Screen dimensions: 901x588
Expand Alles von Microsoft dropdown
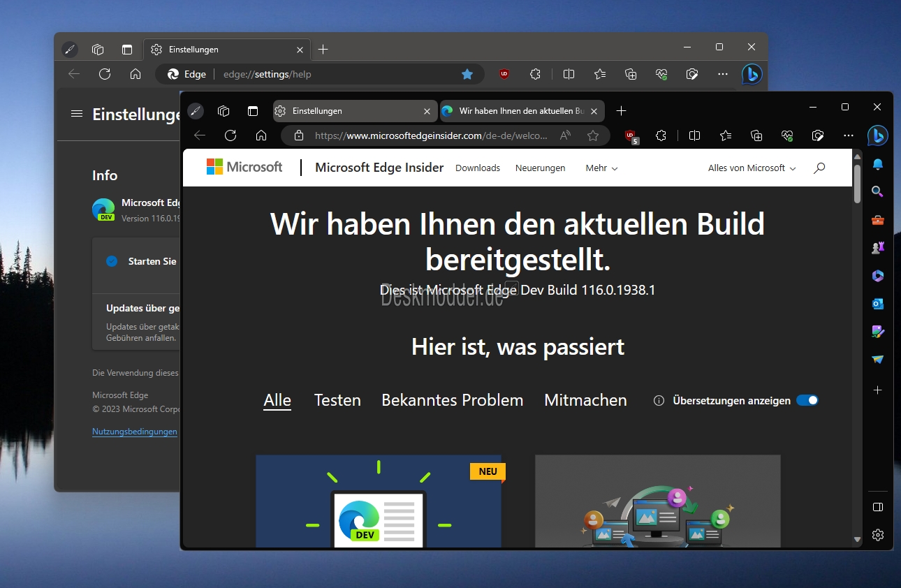752,168
